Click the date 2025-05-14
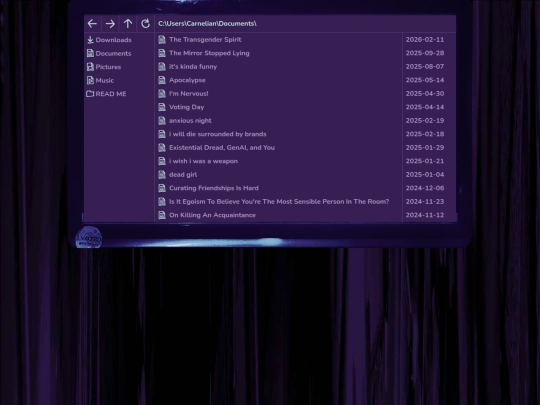Viewport: 540px width, 405px height. pyautogui.click(x=425, y=80)
